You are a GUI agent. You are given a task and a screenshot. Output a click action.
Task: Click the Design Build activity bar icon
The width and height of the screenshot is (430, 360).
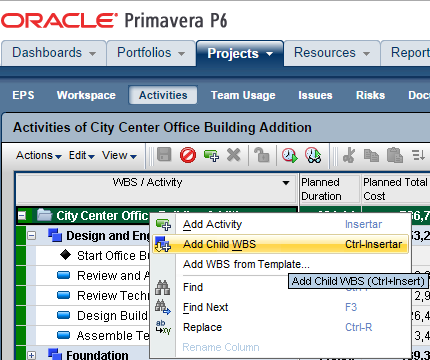(63, 315)
